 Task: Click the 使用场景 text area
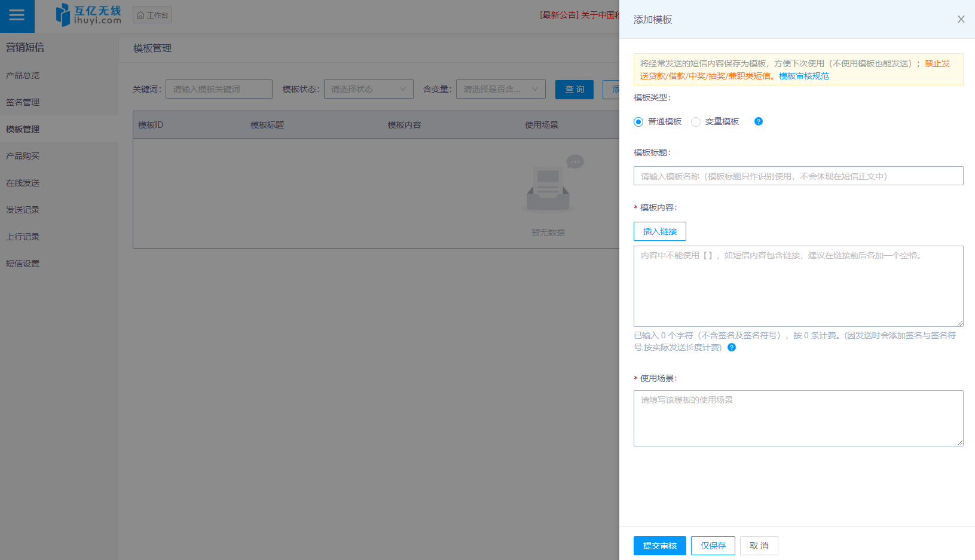point(798,418)
